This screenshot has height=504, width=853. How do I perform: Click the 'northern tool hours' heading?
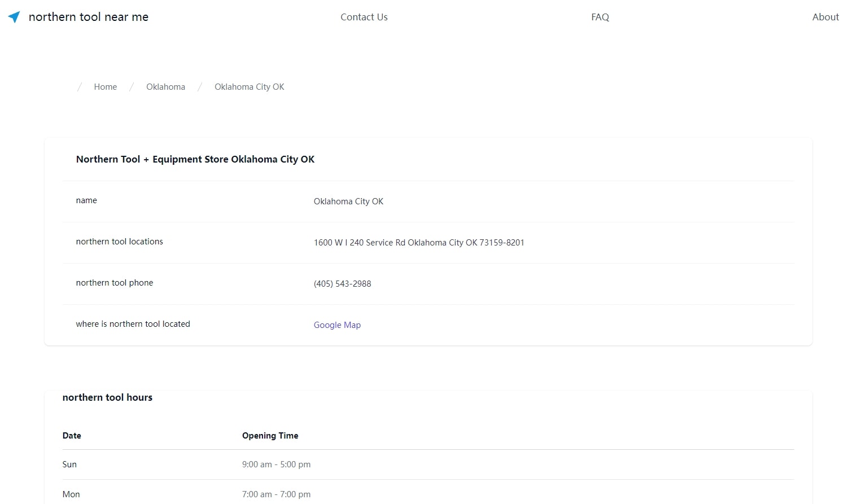107,397
